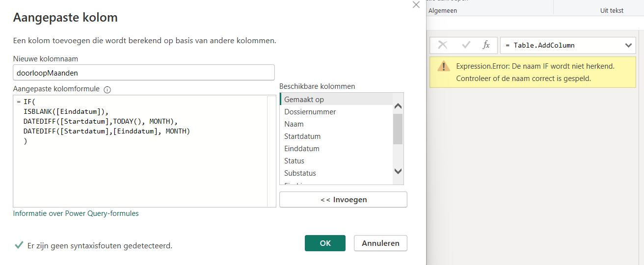Select Startdatum column in list
The width and height of the screenshot is (644, 265).
click(x=336, y=136)
